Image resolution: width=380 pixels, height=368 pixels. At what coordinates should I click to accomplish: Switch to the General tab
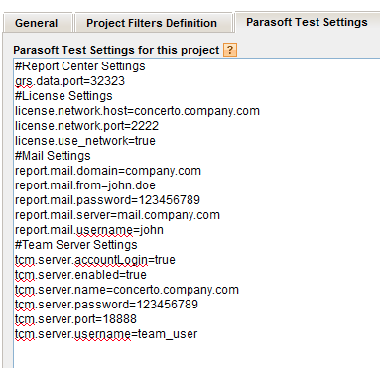click(x=37, y=23)
